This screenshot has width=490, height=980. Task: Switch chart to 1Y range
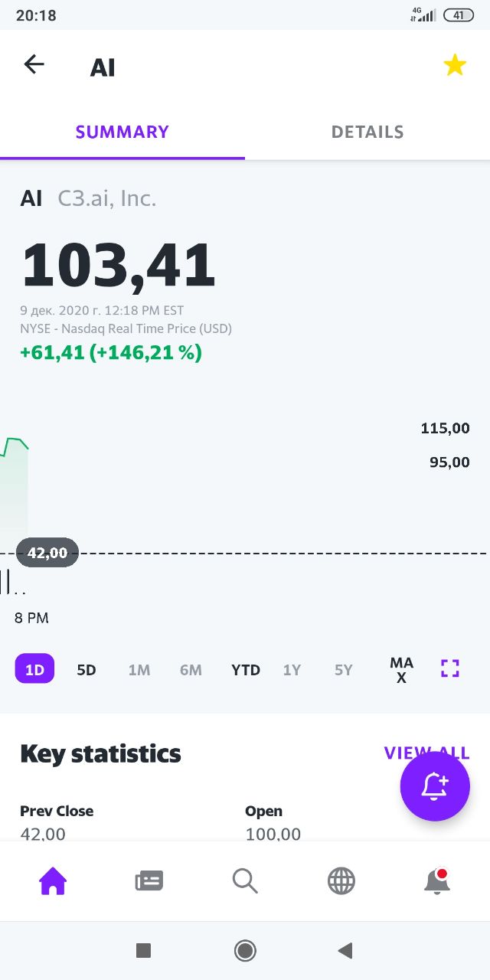292,670
